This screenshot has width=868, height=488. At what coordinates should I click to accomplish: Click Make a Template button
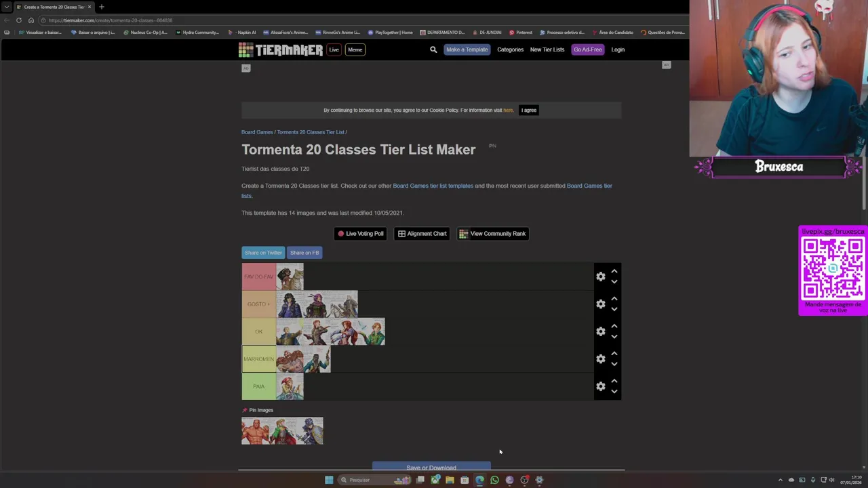click(467, 49)
